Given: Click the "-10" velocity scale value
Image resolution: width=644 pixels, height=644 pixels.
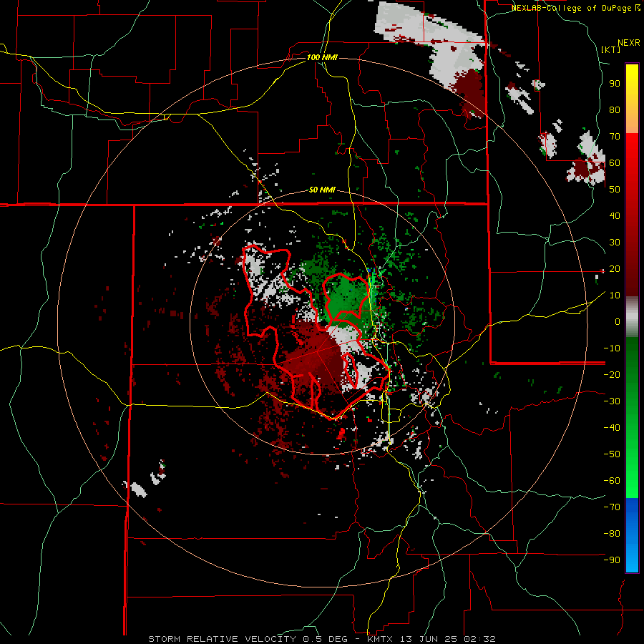Looking at the screenshot, I should (612, 348).
